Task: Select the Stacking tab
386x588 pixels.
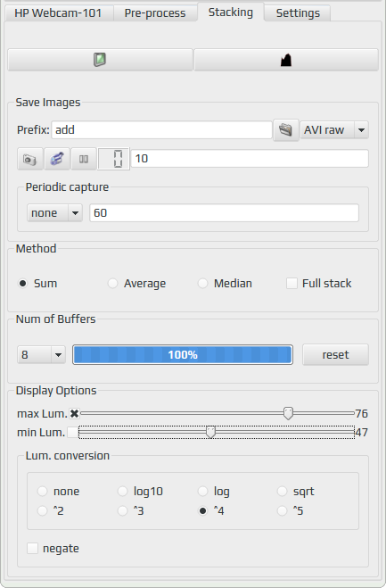Action: pos(231,12)
